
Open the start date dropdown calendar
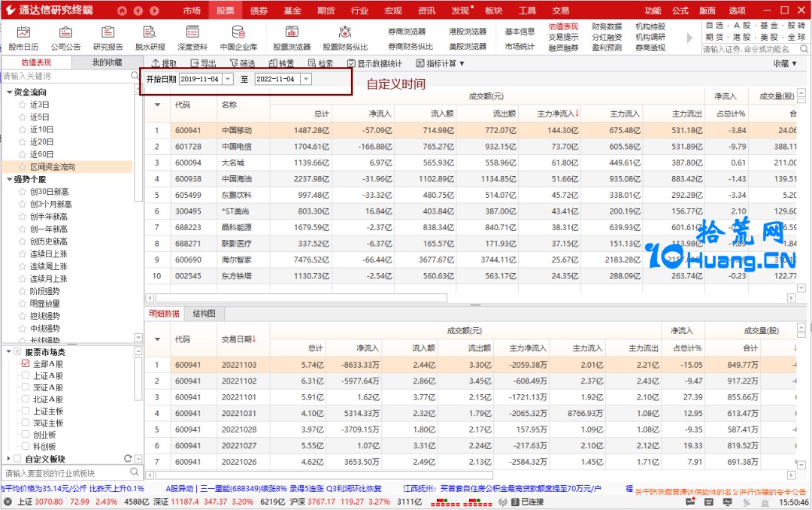(228, 79)
